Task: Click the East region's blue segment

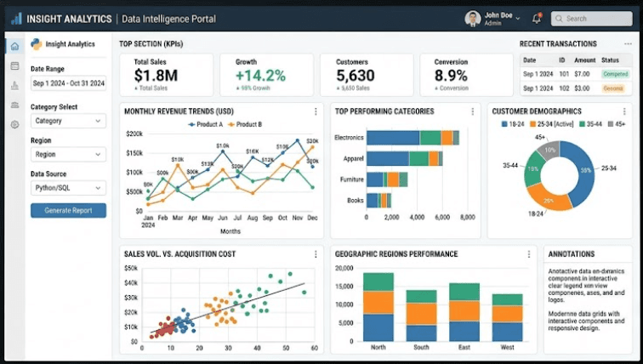Action: click(x=464, y=331)
